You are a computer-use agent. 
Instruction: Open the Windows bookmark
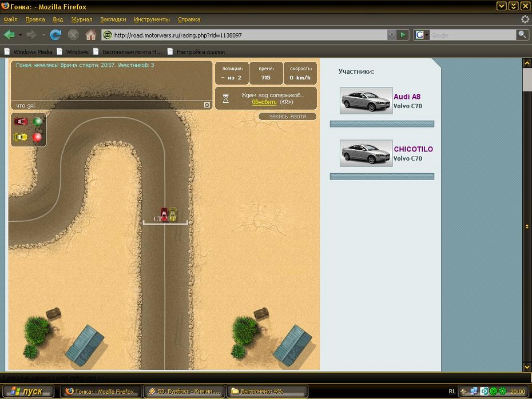(x=73, y=52)
